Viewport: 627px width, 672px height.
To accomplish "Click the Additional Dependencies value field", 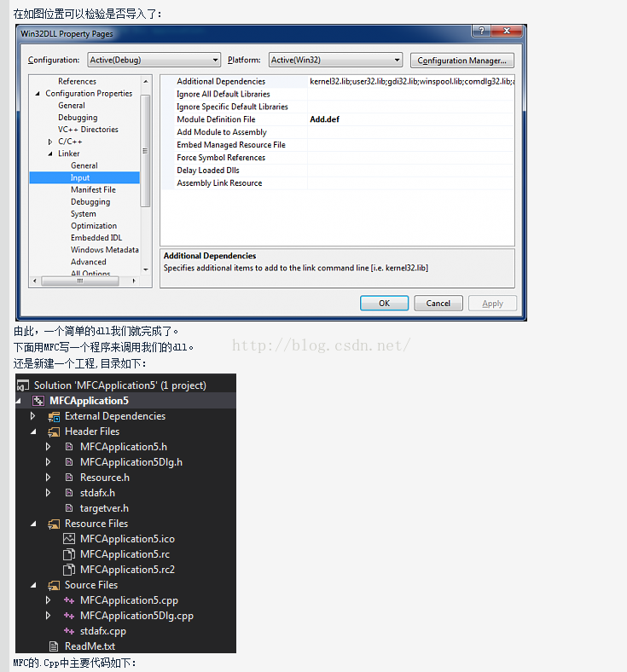I will pos(411,81).
